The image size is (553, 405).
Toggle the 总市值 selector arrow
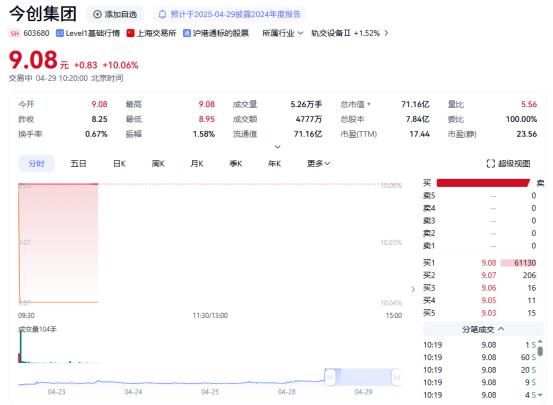point(369,104)
